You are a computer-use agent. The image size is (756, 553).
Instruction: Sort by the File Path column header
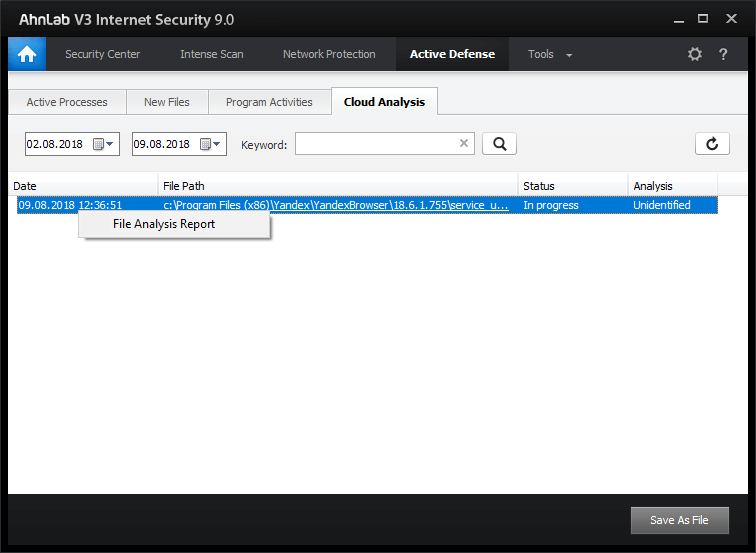[338, 186]
